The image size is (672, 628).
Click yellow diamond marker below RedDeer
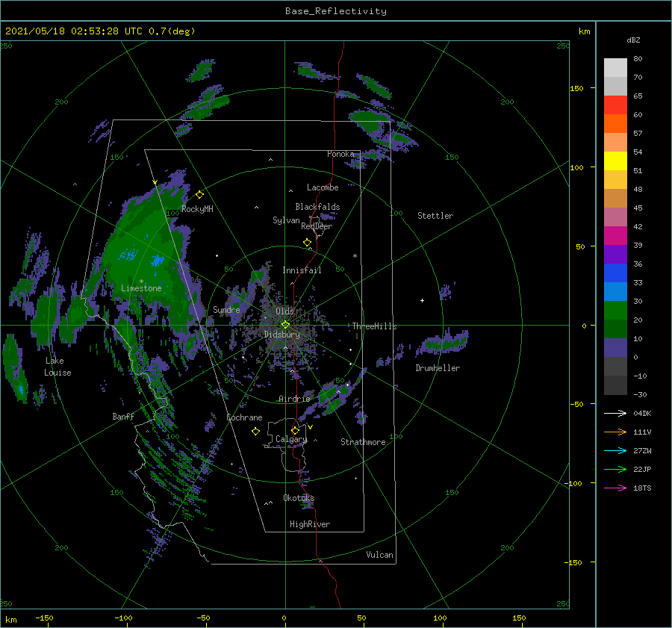[x=307, y=243]
